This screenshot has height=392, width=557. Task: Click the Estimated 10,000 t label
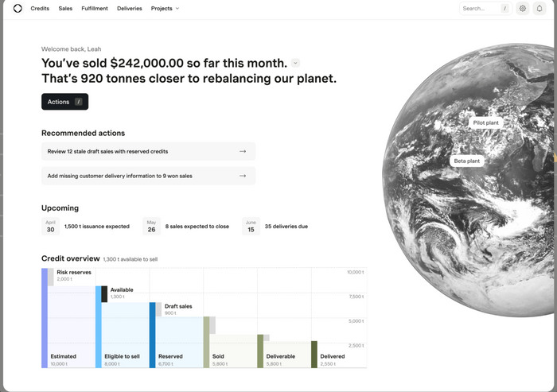tap(63, 359)
